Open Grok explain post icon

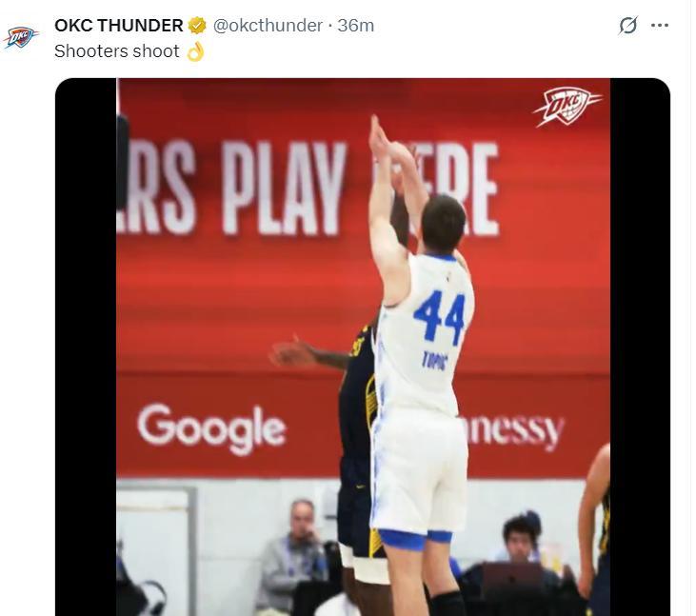click(x=628, y=26)
